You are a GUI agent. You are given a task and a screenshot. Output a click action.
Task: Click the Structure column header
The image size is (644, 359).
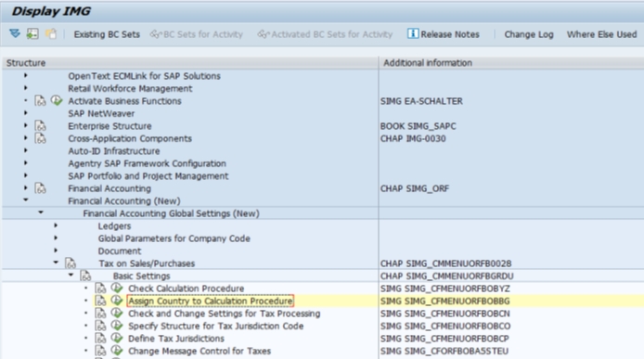tap(190, 62)
